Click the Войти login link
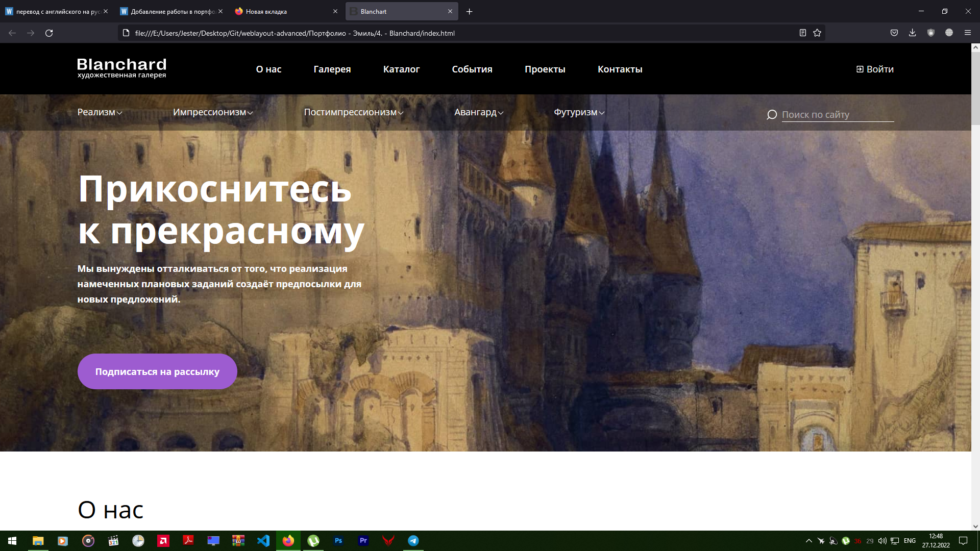Viewport: 980px width, 551px height. point(875,69)
